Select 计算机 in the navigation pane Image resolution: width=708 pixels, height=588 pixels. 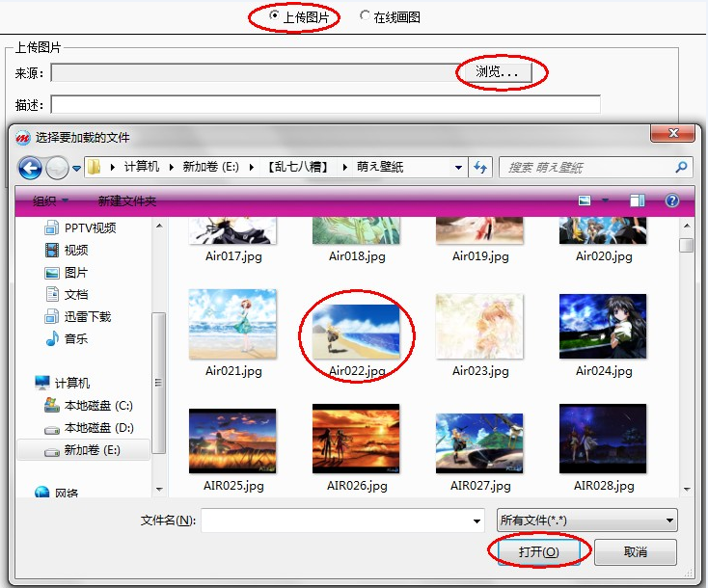click(63, 383)
